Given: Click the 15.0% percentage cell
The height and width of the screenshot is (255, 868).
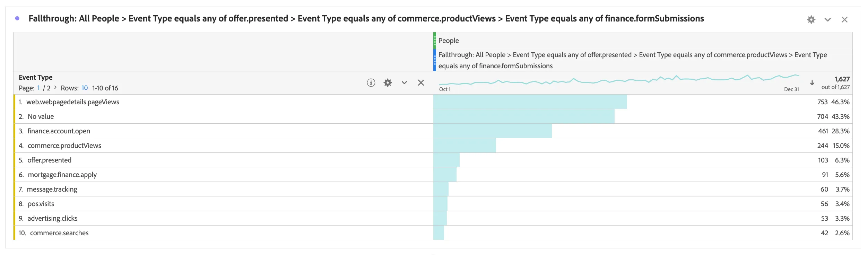Looking at the screenshot, I should (x=841, y=146).
